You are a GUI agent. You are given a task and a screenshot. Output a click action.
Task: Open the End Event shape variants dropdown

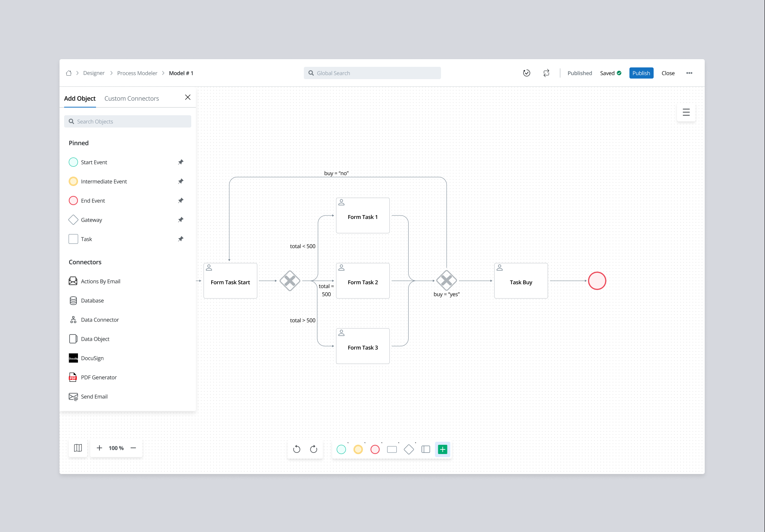(x=381, y=443)
